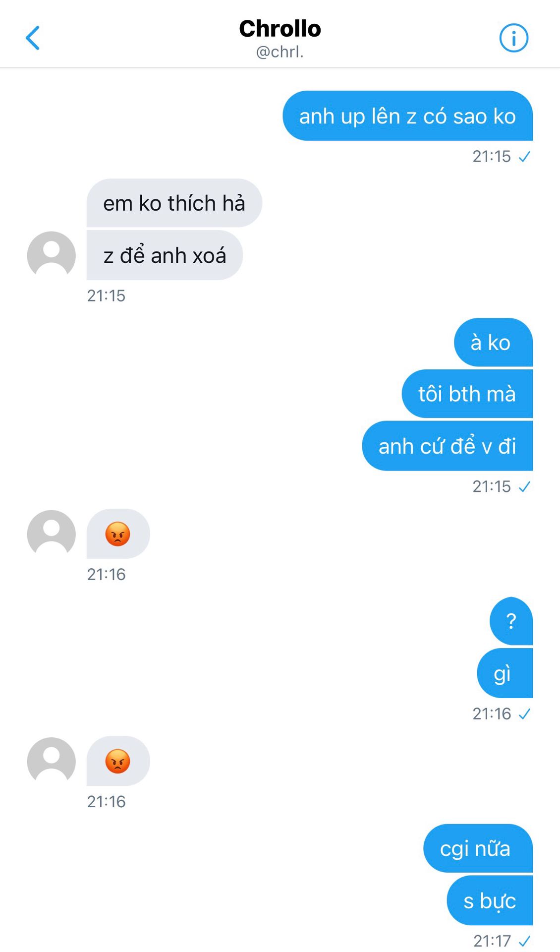Tap read checkmark after "anh cứ để v đi"

pyautogui.click(x=524, y=487)
